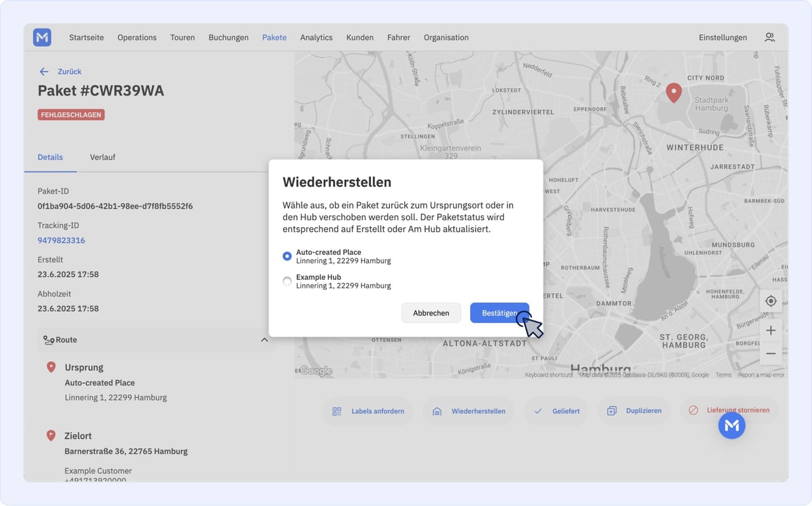Click the Zielort destination pin icon
Viewport: 812px width, 506px height.
point(51,436)
